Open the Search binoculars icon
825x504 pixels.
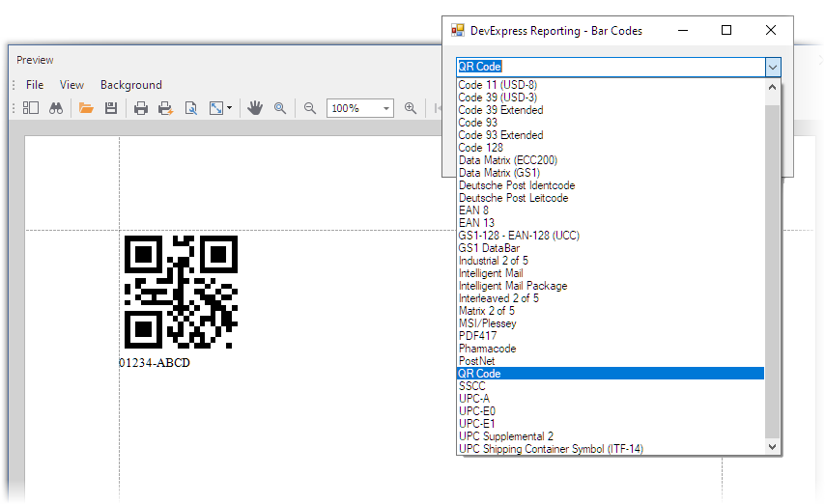56,108
